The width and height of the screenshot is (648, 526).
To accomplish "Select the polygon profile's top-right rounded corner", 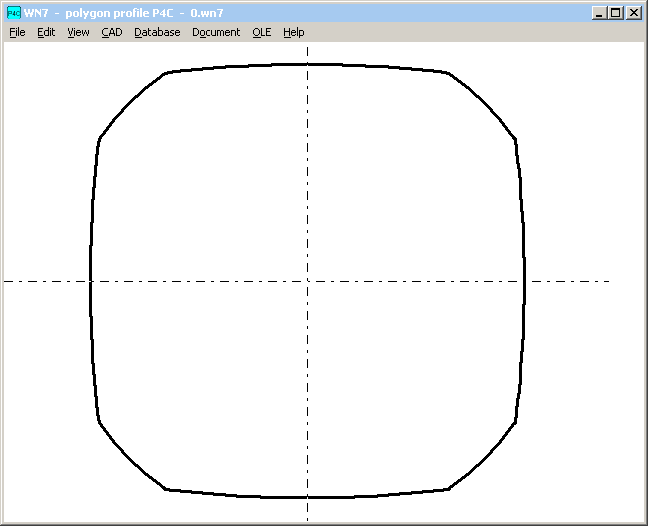I will (x=483, y=103).
